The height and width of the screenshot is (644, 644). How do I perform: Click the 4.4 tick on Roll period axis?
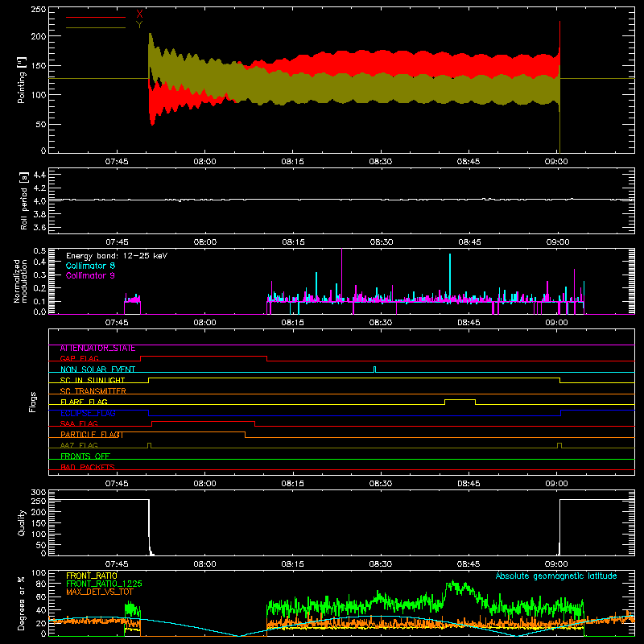tap(39, 175)
